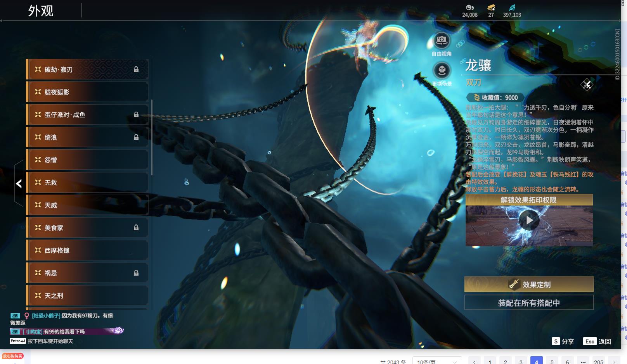Play the 解锁效果拓印权限 preview video

click(x=529, y=221)
